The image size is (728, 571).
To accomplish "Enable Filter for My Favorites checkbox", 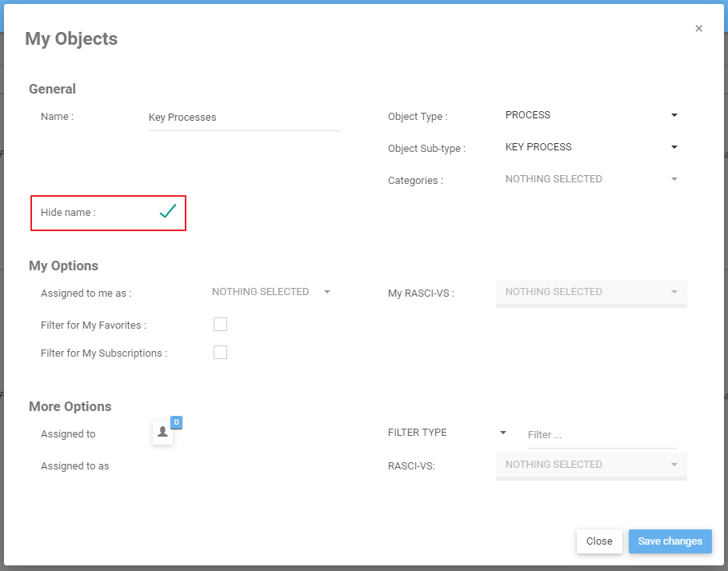I will tap(220, 325).
